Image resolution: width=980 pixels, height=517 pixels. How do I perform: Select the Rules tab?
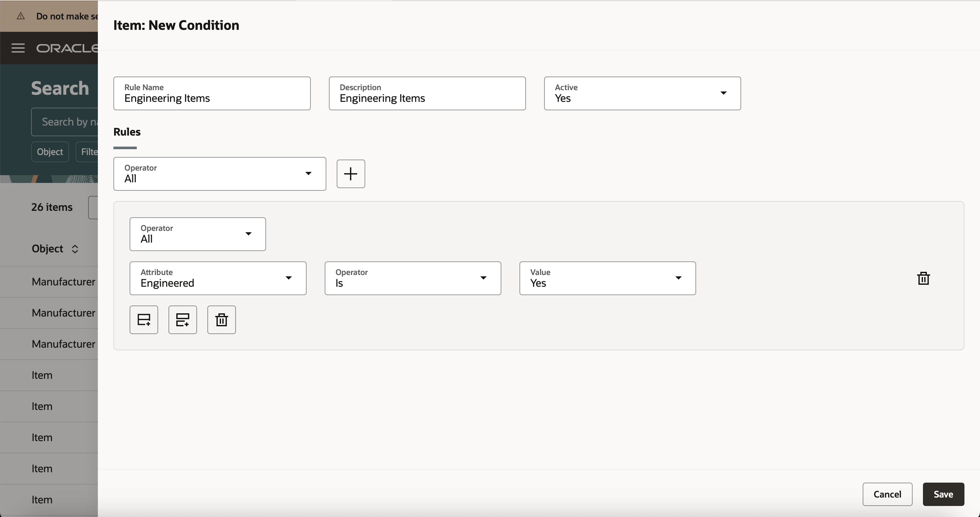(x=127, y=132)
